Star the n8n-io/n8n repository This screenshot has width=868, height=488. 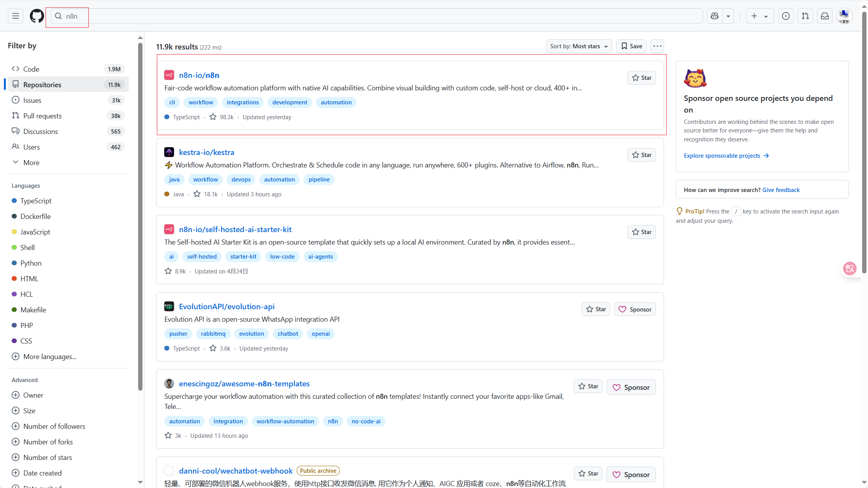pyautogui.click(x=641, y=78)
